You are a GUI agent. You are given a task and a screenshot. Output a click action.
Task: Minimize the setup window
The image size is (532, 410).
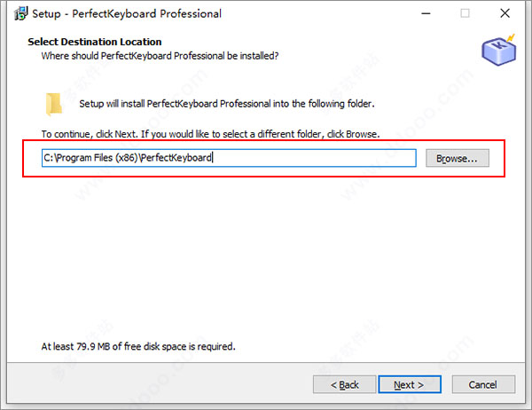coord(426,13)
